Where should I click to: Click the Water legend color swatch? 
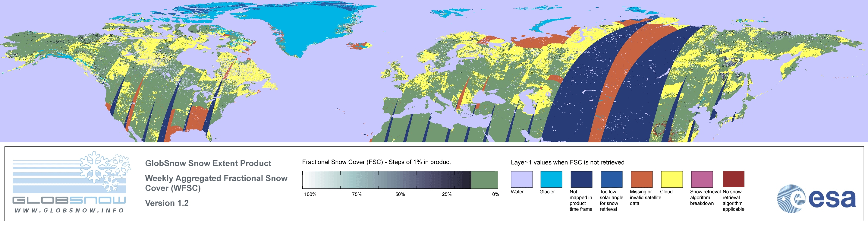point(522,179)
